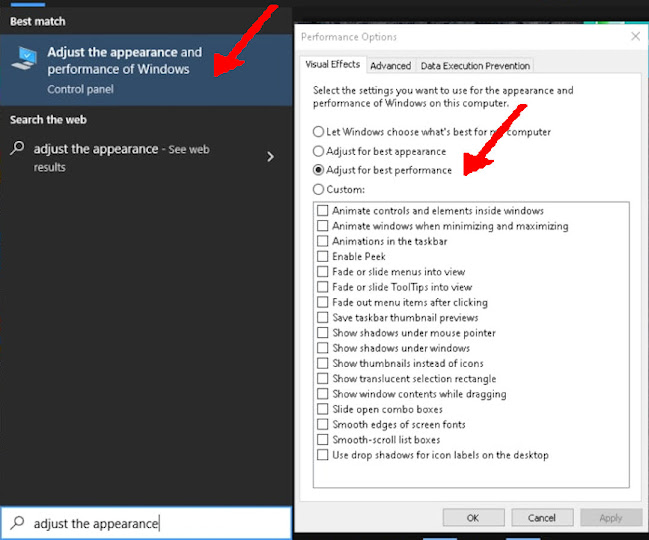Click the search box containing 'adjust the appearance'
Image resolution: width=649 pixels, height=540 pixels.
click(x=146, y=523)
